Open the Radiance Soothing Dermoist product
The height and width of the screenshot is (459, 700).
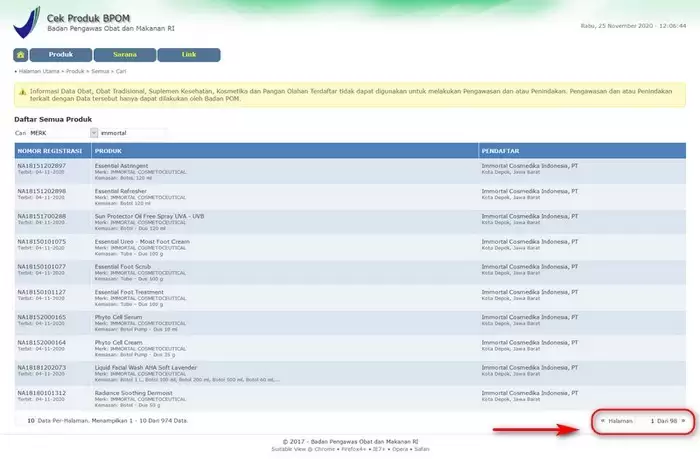point(133,393)
